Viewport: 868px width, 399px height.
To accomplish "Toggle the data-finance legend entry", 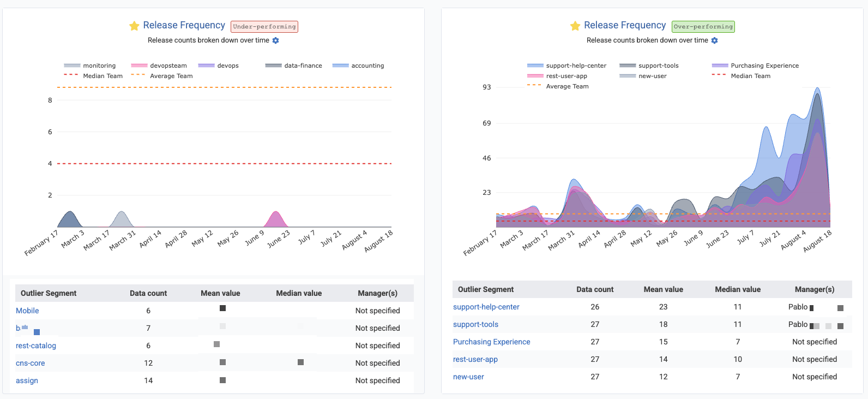I will 303,65.
